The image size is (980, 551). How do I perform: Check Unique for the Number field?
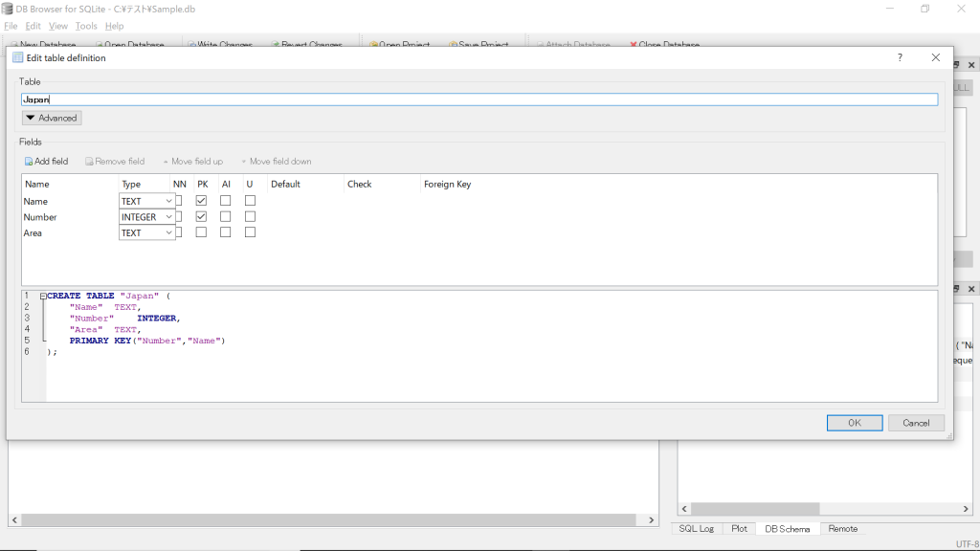[x=250, y=216]
